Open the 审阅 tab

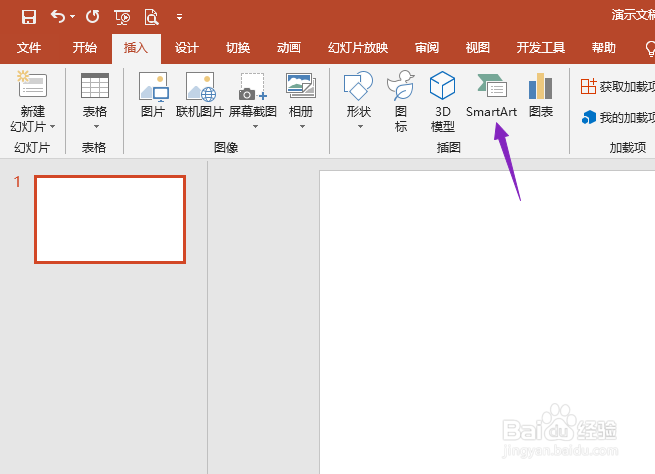tap(427, 48)
